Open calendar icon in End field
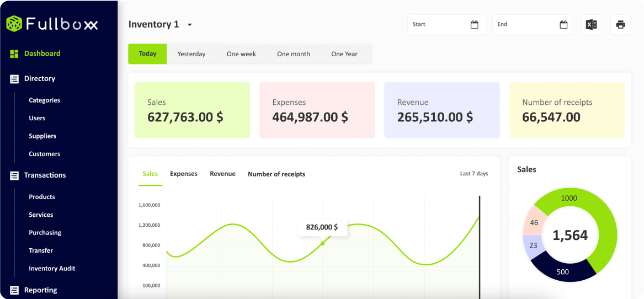644x299 pixels. click(x=563, y=25)
